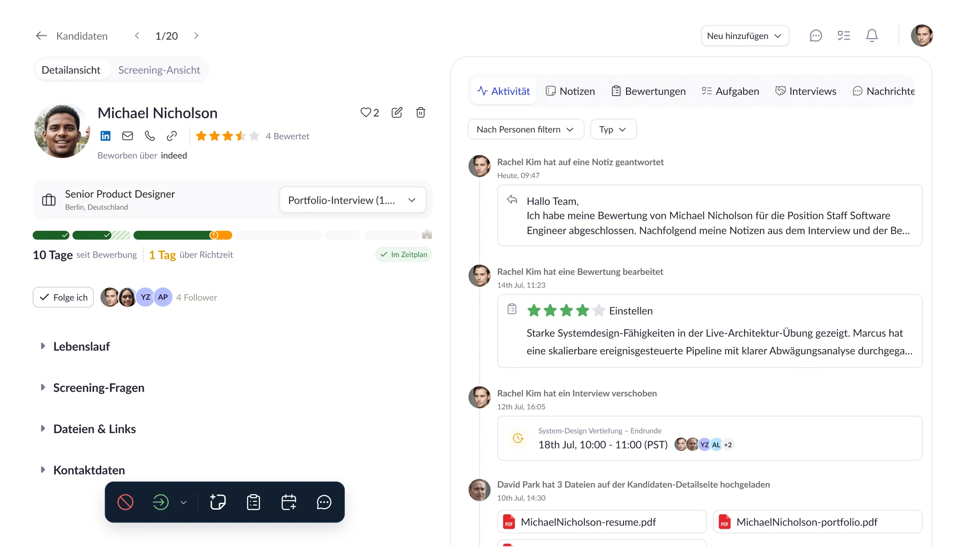Click the hired briefcase icon at pipeline end
Screen dimensions: 965x560
pyautogui.click(x=426, y=234)
